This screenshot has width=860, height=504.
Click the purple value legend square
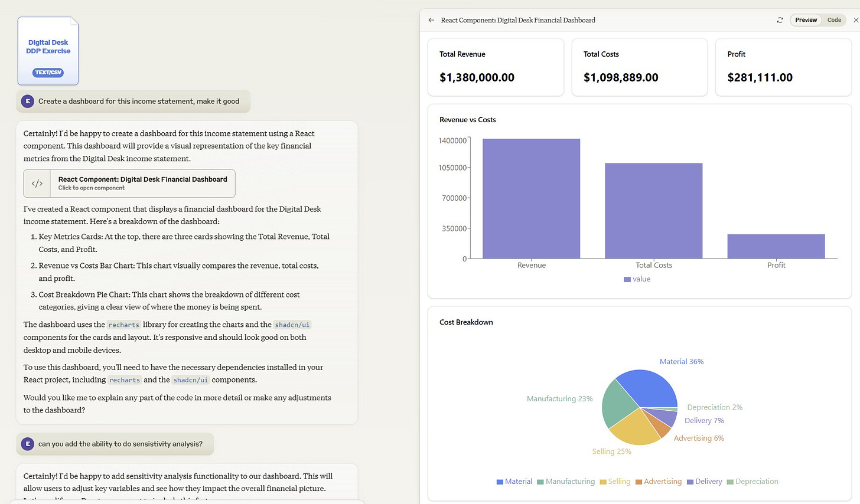[x=627, y=279]
